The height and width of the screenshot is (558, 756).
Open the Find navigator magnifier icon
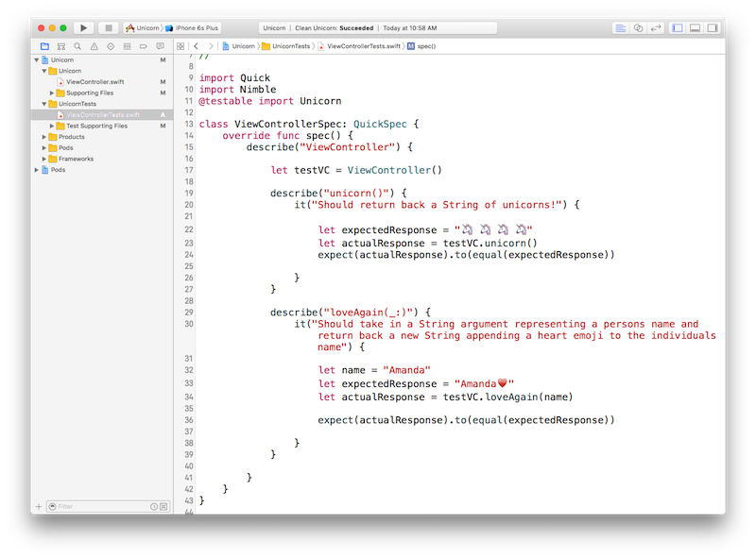tap(77, 46)
